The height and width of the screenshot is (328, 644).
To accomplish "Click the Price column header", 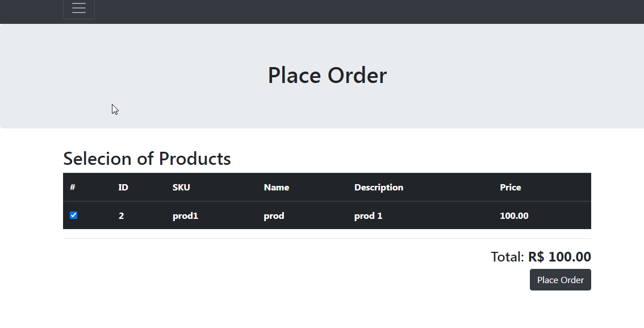I will (x=510, y=187).
